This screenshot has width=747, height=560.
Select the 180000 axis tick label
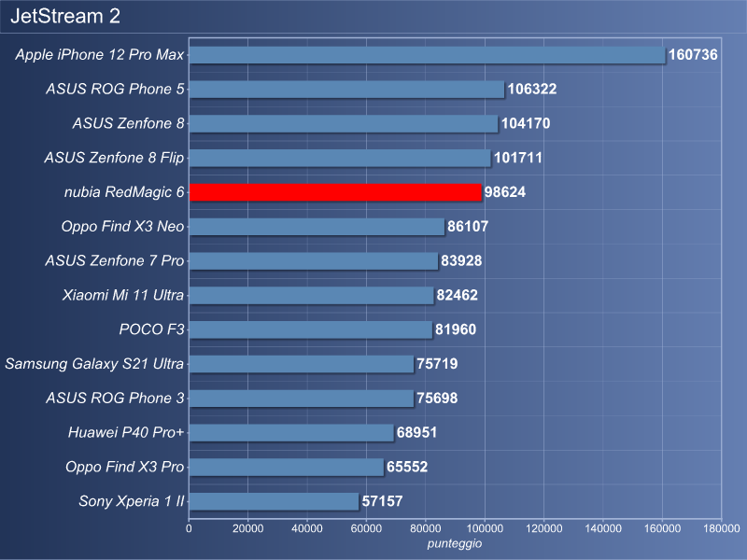(721, 528)
